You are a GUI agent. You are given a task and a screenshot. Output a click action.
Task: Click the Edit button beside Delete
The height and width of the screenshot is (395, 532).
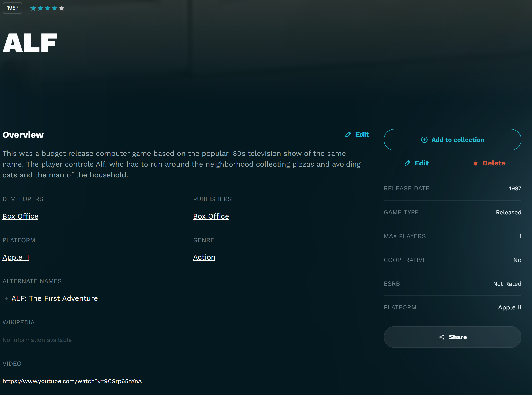[417, 163]
